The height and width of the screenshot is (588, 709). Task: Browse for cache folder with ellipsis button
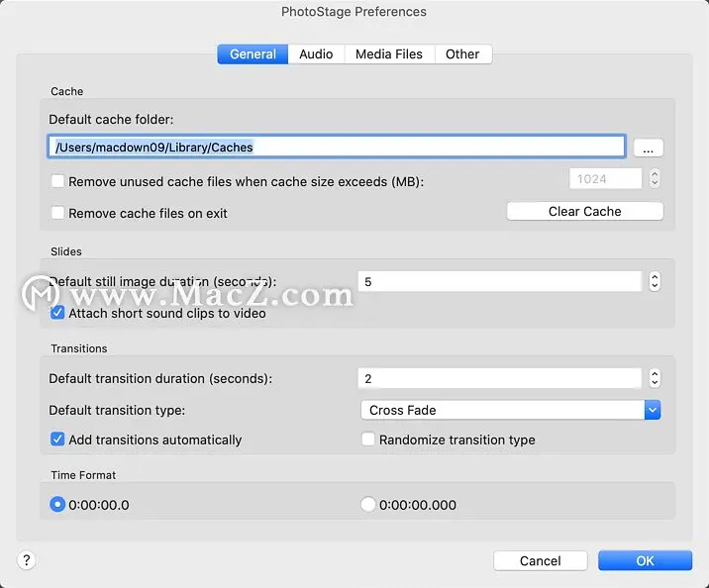648,147
